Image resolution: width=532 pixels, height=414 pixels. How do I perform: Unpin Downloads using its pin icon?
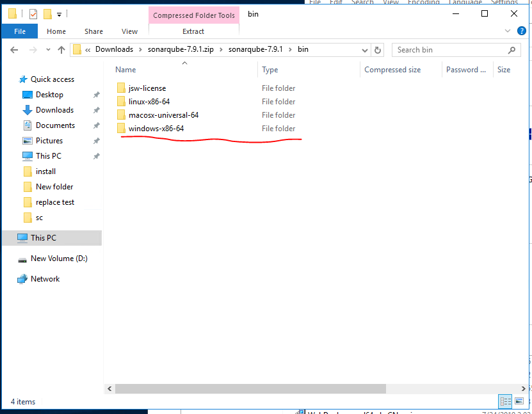pos(97,110)
